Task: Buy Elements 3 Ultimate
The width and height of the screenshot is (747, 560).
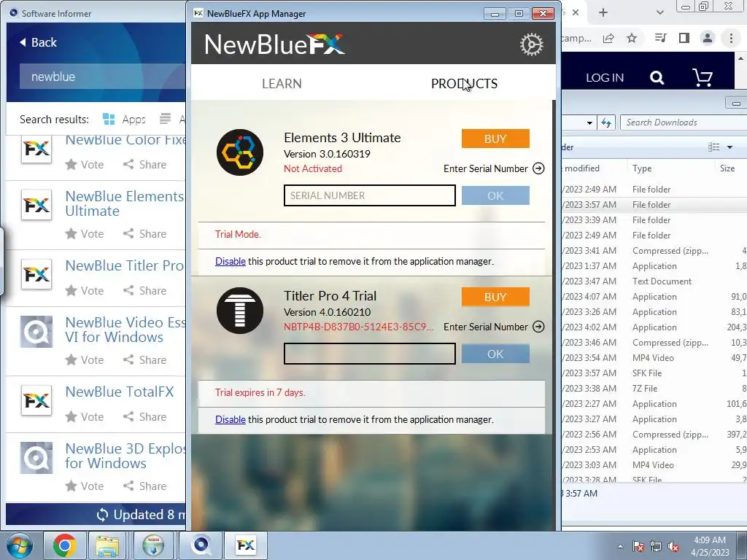Action: point(495,139)
